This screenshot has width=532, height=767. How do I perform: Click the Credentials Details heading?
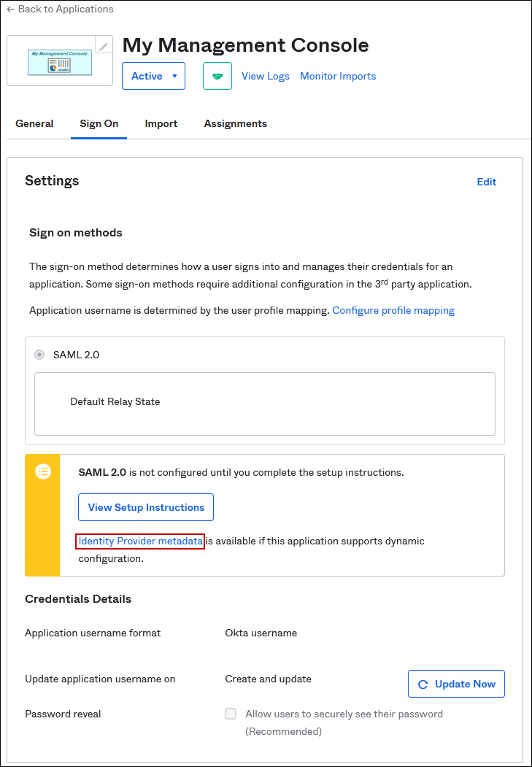tap(78, 598)
